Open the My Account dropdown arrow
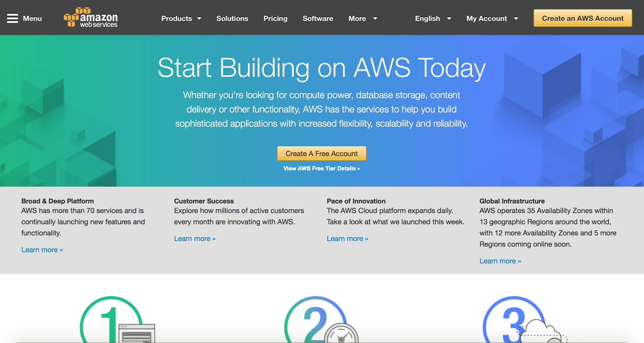Image resolution: width=644 pixels, height=343 pixels. coord(516,18)
